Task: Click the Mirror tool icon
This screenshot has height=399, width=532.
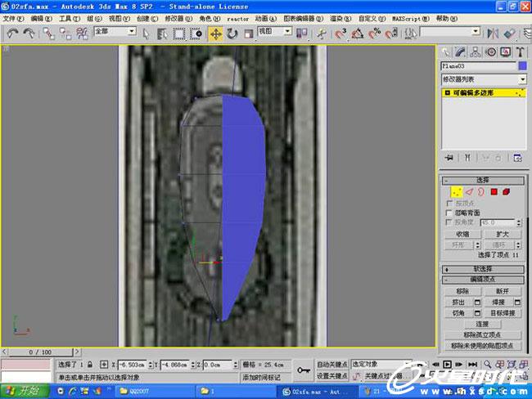Action: click(493, 34)
